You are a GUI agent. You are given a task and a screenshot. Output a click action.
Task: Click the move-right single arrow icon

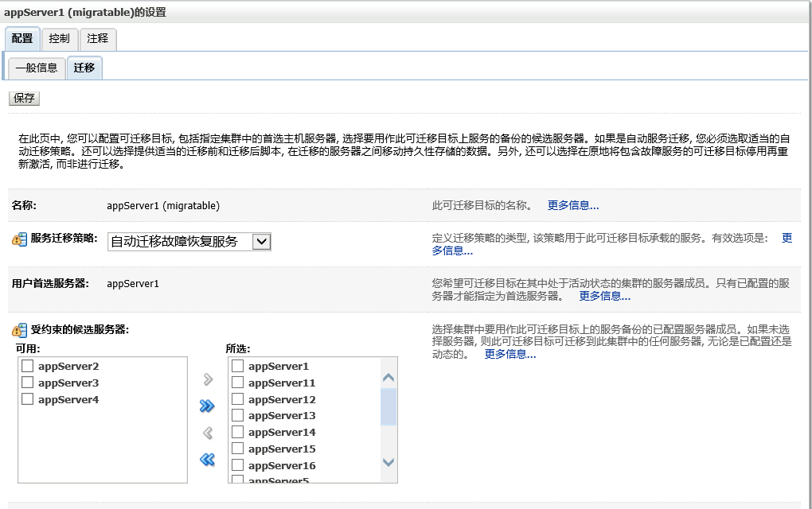208,379
